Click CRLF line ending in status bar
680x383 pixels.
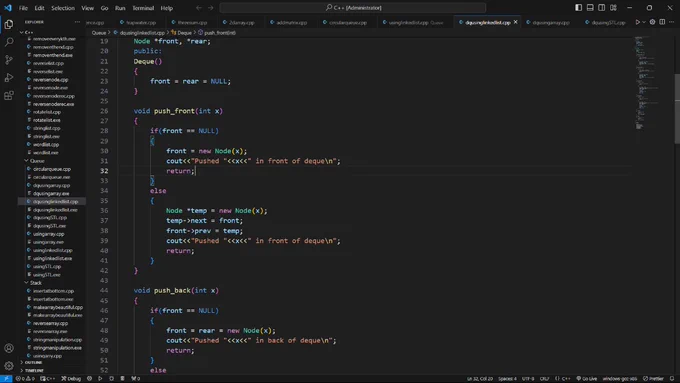pos(544,379)
